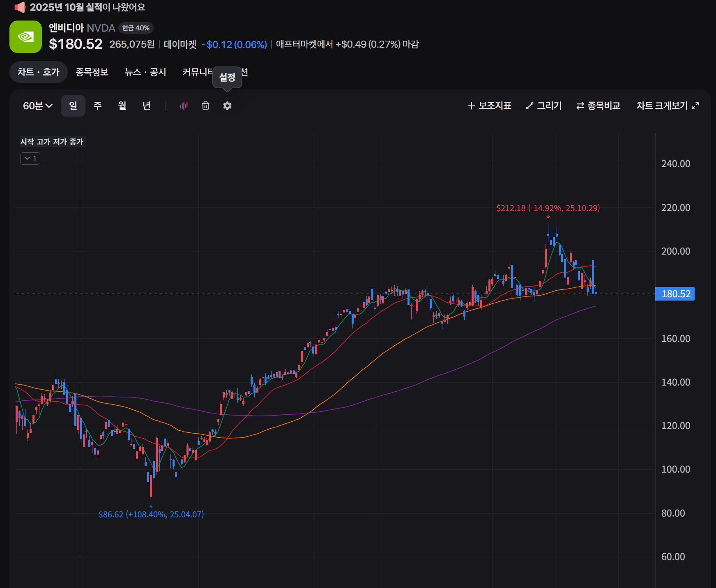Open the 뉴스 · 공시 tab
The height and width of the screenshot is (588, 716).
pos(145,72)
